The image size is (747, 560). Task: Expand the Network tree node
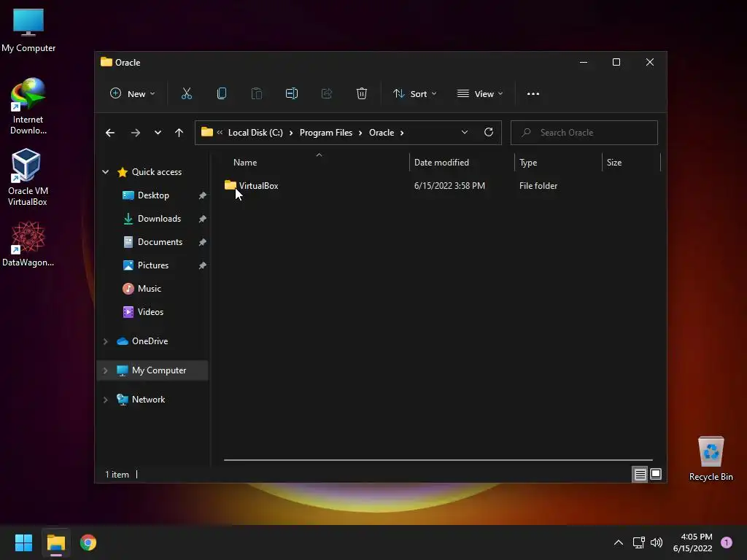click(105, 400)
